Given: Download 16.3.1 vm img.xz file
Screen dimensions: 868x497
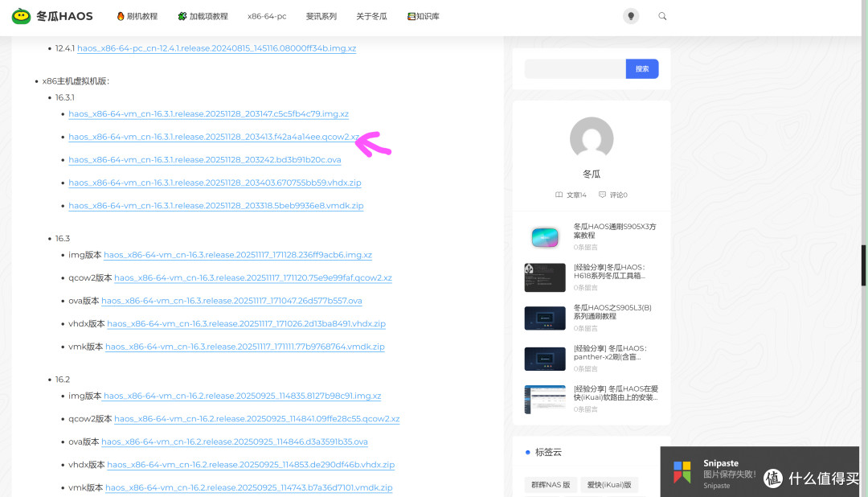Looking at the screenshot, I should click(209, 114).
